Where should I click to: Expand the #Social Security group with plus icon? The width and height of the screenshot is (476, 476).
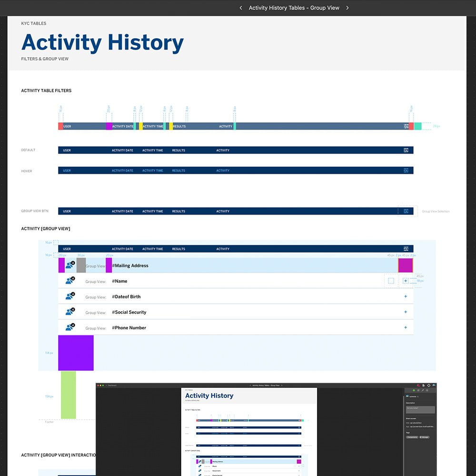point(406,312)
